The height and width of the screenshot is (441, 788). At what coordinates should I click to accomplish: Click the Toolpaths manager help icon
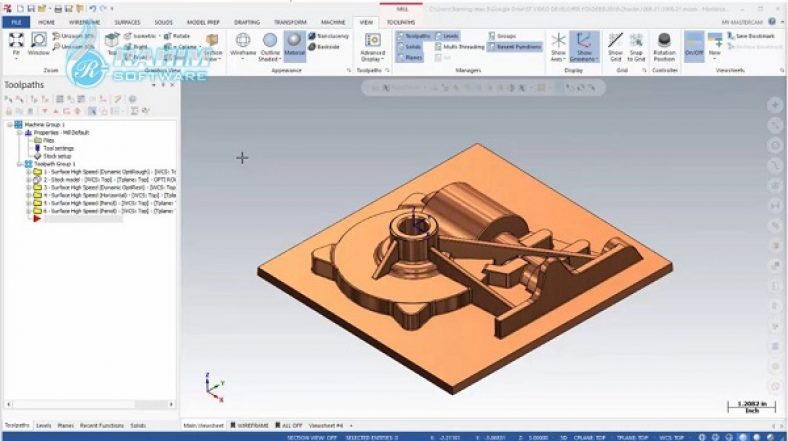tap(133, 99)
